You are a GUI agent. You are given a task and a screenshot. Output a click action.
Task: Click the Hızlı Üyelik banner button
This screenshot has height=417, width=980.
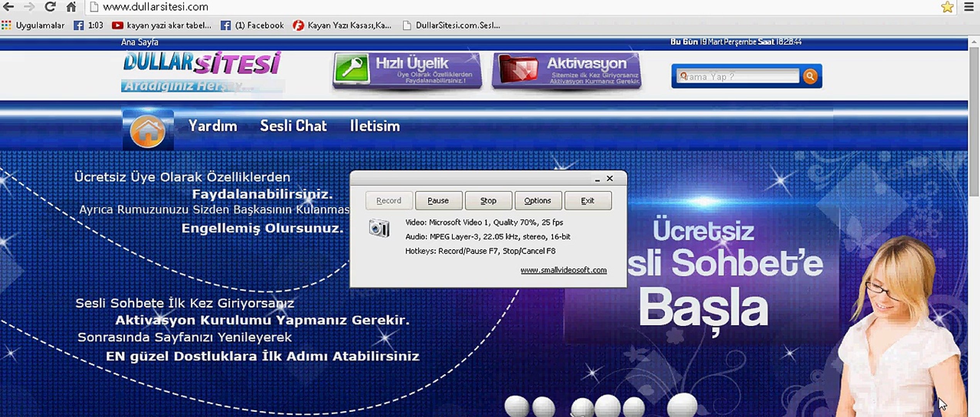(407, 70)
